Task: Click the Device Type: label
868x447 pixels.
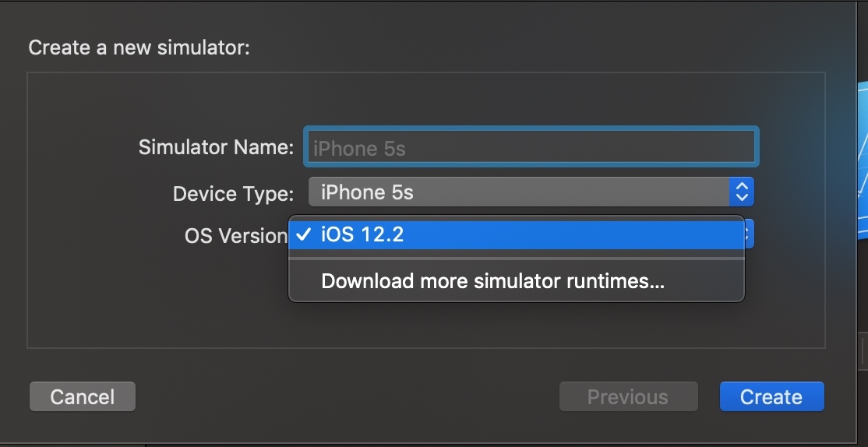Action: tap(233, 194)
